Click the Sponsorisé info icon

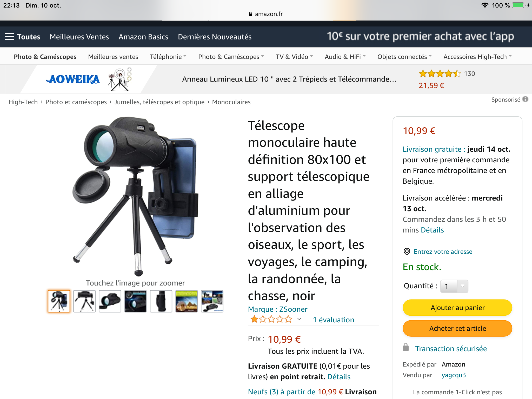(525, 99)
